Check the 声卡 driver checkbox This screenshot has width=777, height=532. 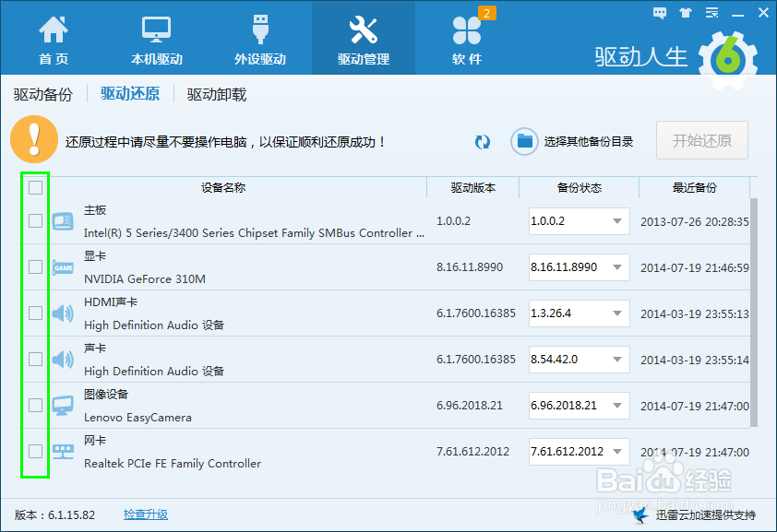(35, 359)
